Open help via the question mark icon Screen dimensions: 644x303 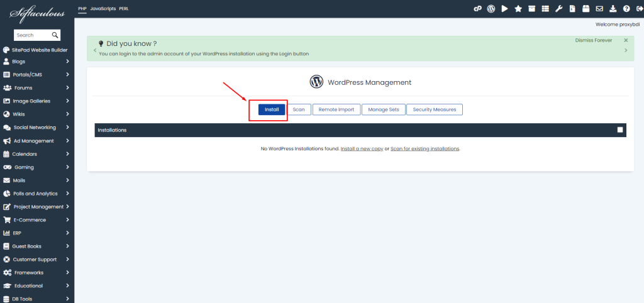point(626,9)
